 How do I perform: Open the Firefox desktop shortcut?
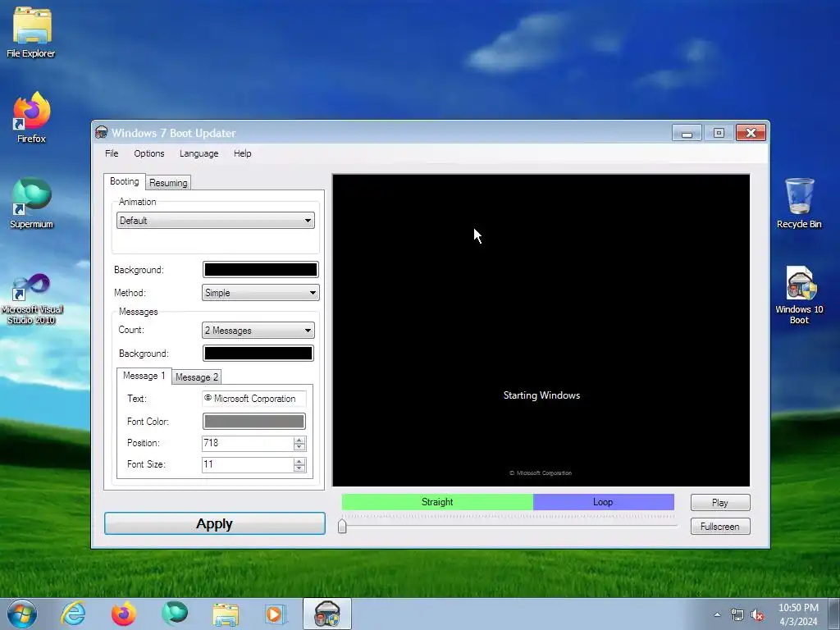point(32,117)
